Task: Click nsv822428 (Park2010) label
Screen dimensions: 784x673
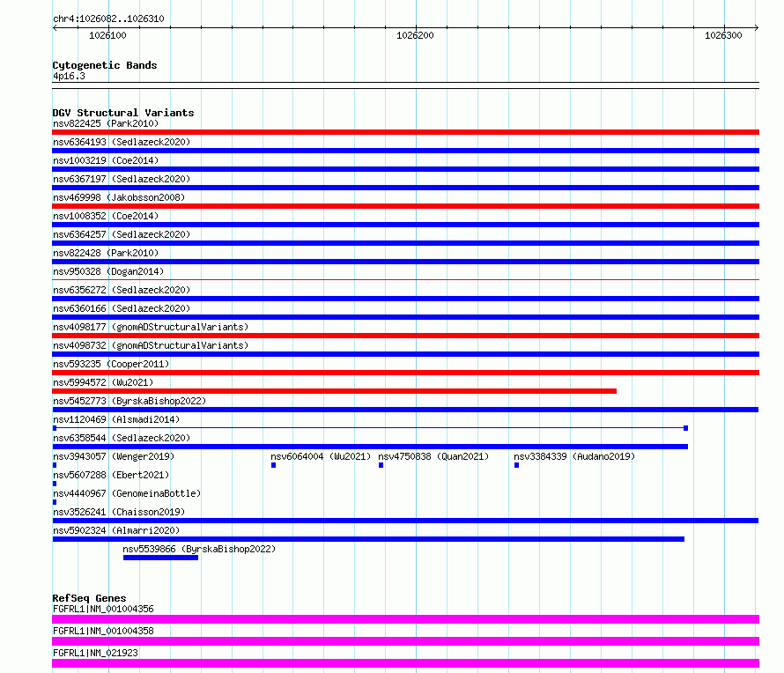Action: [x=106, y=253]
